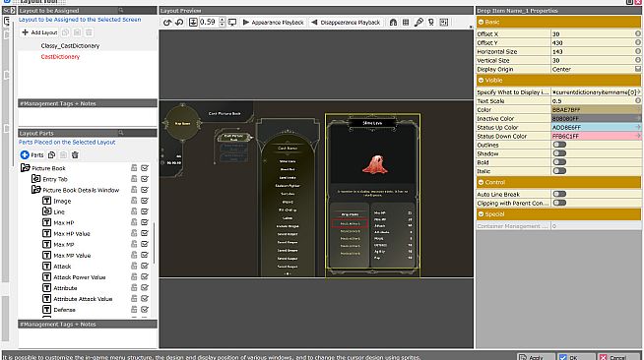Enable the Bold switch
Viewport: 644px width, 360px height.
tap(559, 162)
